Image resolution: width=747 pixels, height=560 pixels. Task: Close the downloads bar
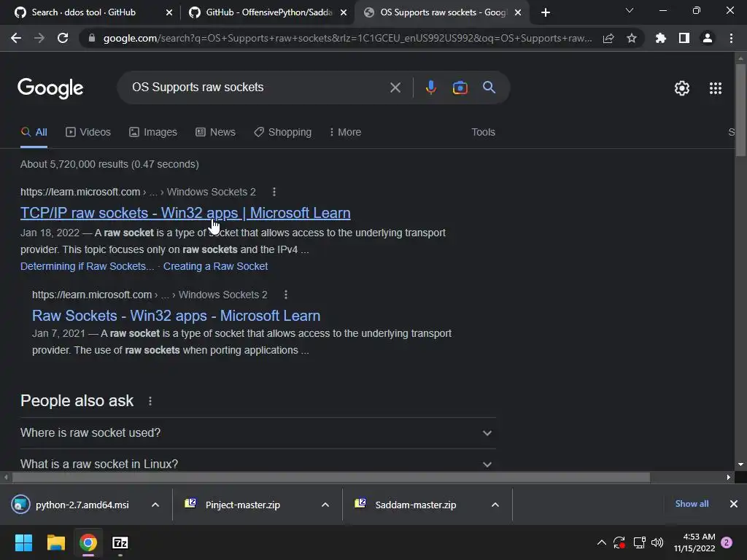coord(734,504)
